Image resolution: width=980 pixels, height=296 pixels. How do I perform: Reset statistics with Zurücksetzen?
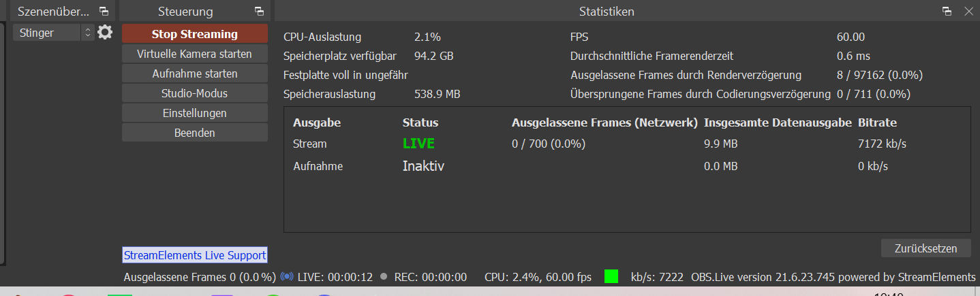[x=926, y=248]
